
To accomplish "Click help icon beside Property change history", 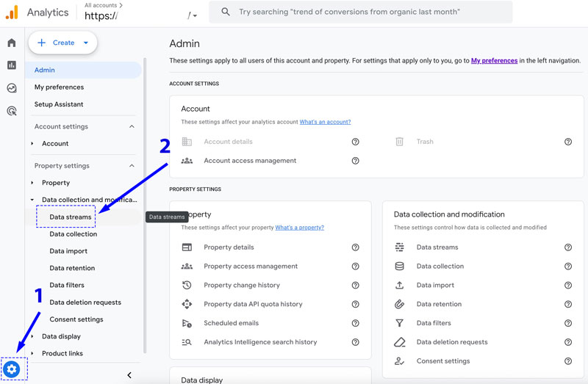I will (355, 286).
